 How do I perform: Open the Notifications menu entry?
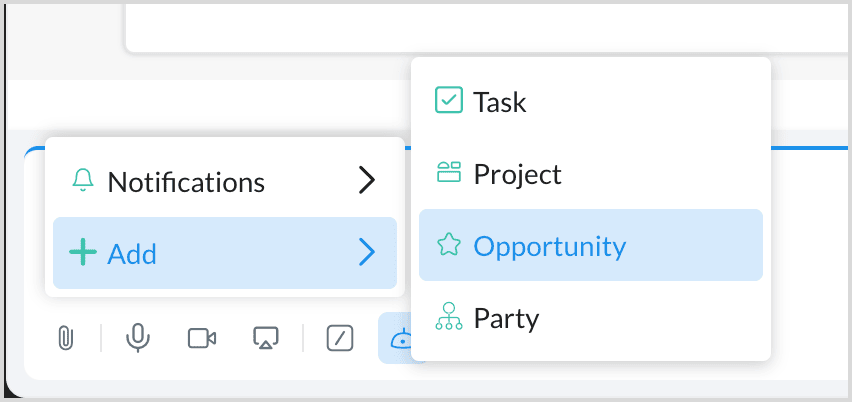[186, 182]
